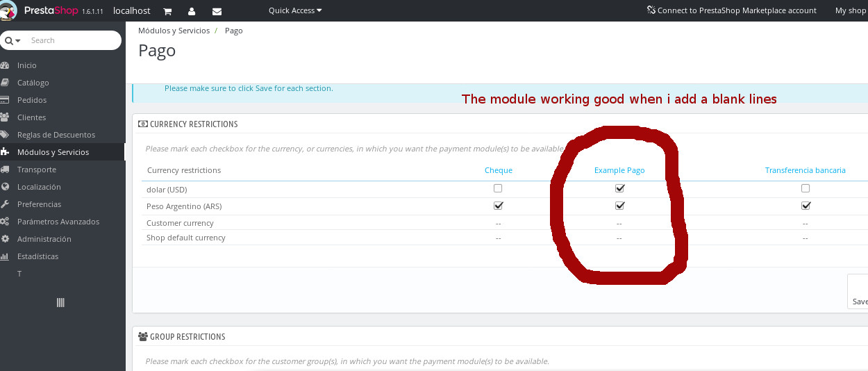Image resolution: width=868 pixels, height=371 pixels.
Task: Click the Currency restrictions column header
Action: coord(184,170)
